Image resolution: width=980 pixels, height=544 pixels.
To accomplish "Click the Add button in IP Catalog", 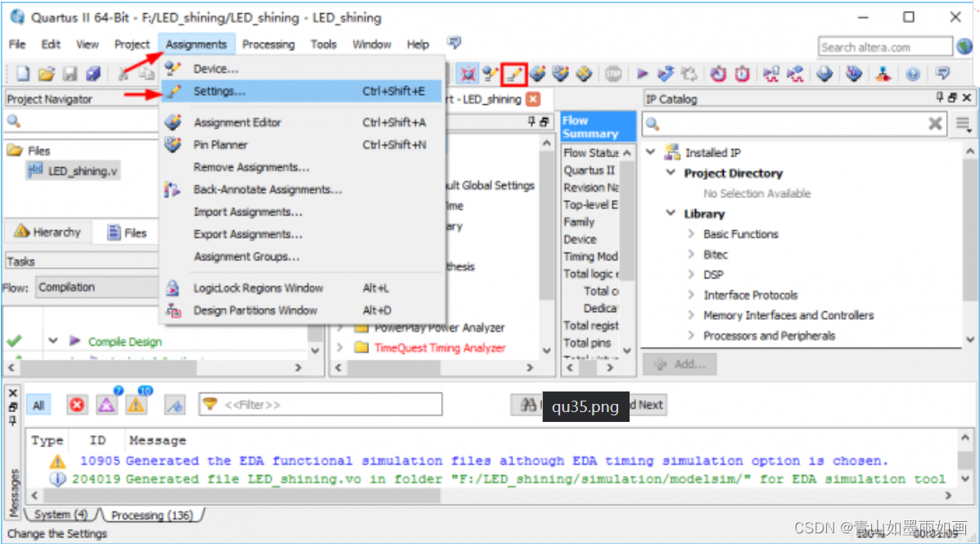I will [x=680, y=364].
